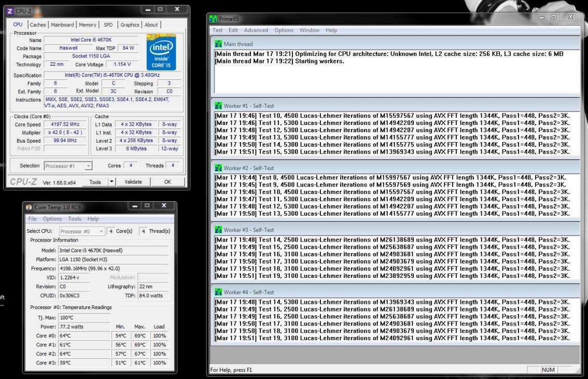This screenshot has height=379, width=588.
Task: Click the Name field showing Intel Core i5 4670K
Action: coord(91,40)
